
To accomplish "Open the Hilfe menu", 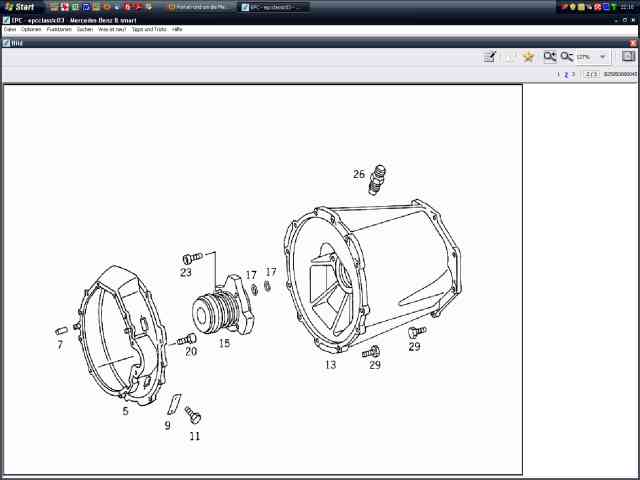I will (x=177, y=29).
